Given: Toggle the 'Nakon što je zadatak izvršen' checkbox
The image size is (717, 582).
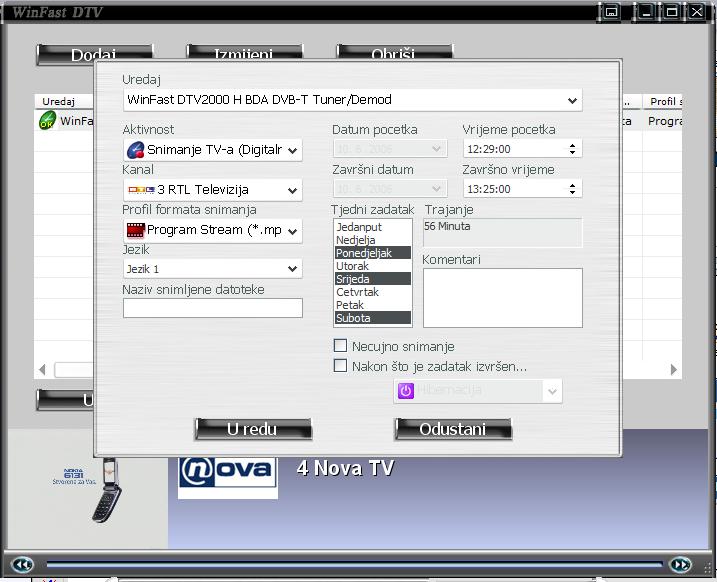Looking at the screenshot, I should click(341, 366).
